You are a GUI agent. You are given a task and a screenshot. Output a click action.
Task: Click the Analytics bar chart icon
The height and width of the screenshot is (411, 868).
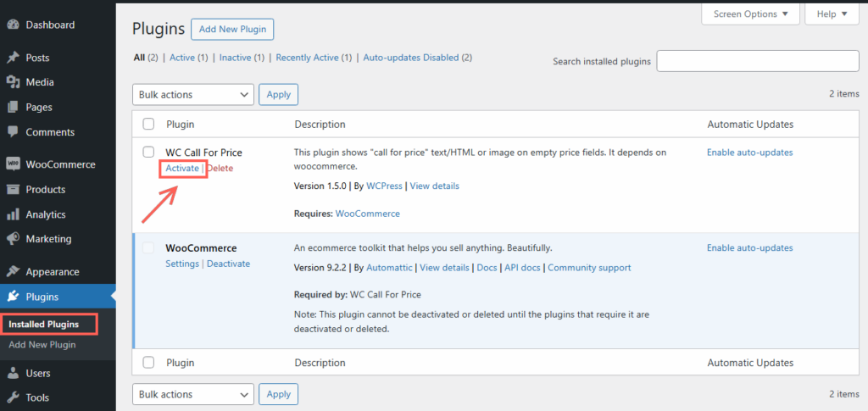[13, 214]
